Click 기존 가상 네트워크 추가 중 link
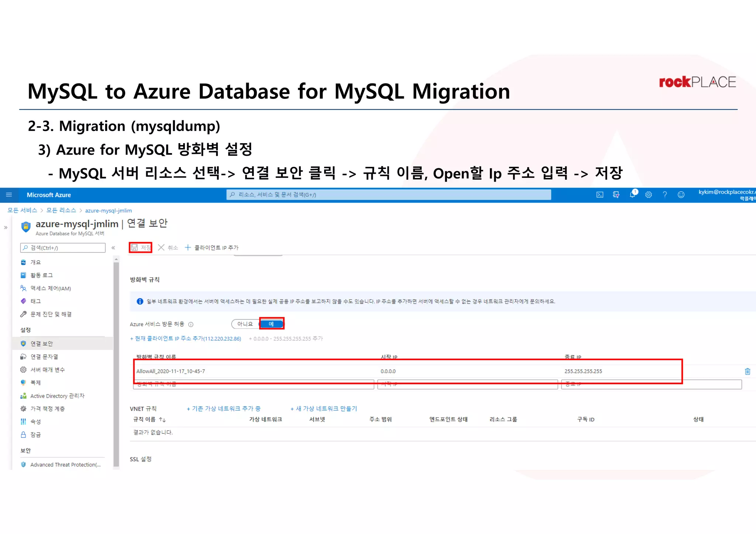The image size is (756, 534). (224, 409)
